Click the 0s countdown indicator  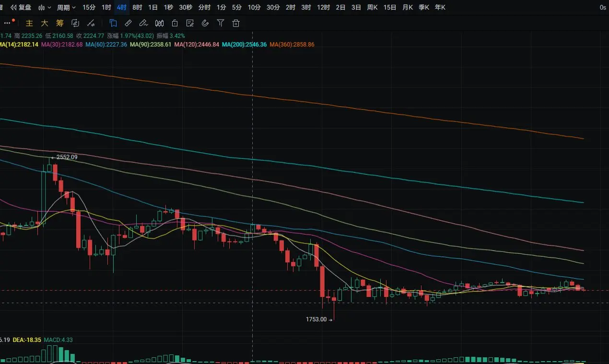[x=603, y=8]
